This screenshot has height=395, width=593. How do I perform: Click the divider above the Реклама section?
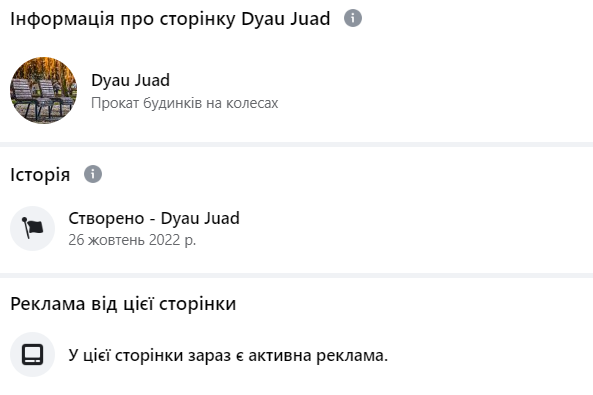pyautogui.click(x=296, y=275)
